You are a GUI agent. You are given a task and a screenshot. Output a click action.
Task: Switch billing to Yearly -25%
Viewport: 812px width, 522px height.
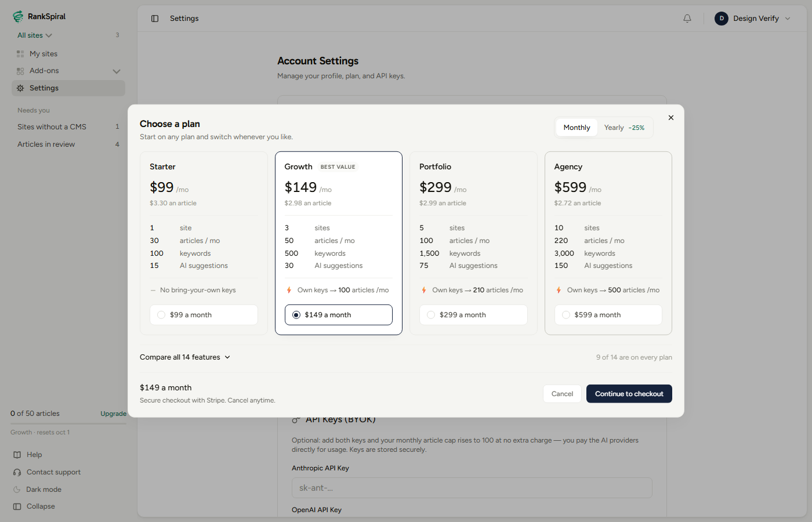[x=625, y=128]
